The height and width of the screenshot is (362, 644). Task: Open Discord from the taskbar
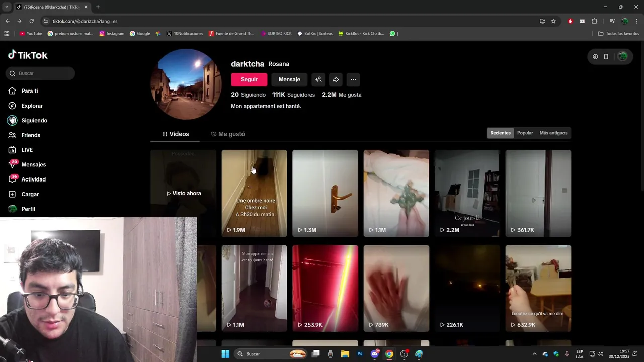pos(375,354)
